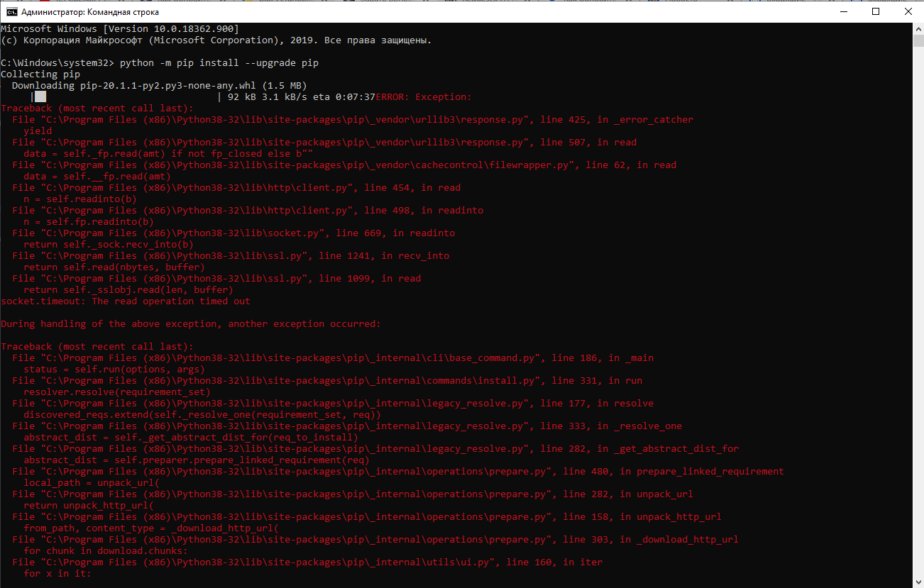924x588 pixels.
Task: Click the base_command.py line 186 traceback entry
Action: tap(333, 358)
